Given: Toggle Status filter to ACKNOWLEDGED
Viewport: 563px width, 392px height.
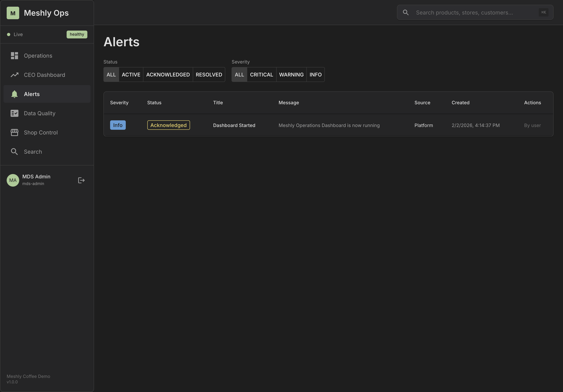Looking at the screenshot, I should click(168, 74).
